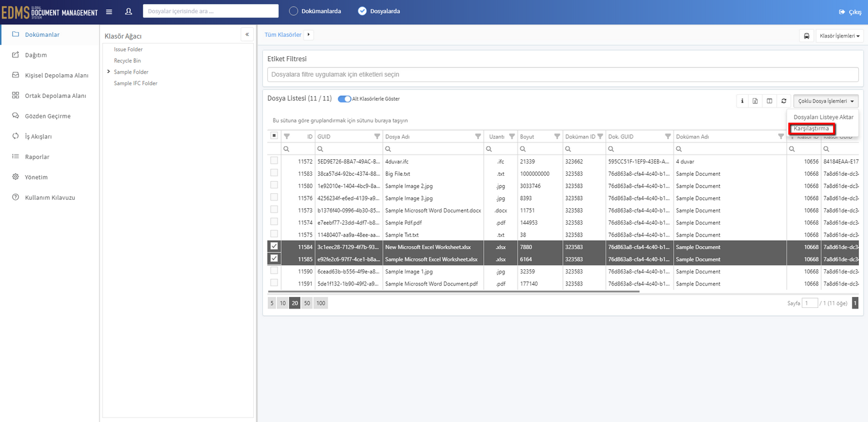Image resolution: width=868 pixels, height=422 pixels.
Task: Select the Dokümanlarda radio option
Action: pos(294,11)
